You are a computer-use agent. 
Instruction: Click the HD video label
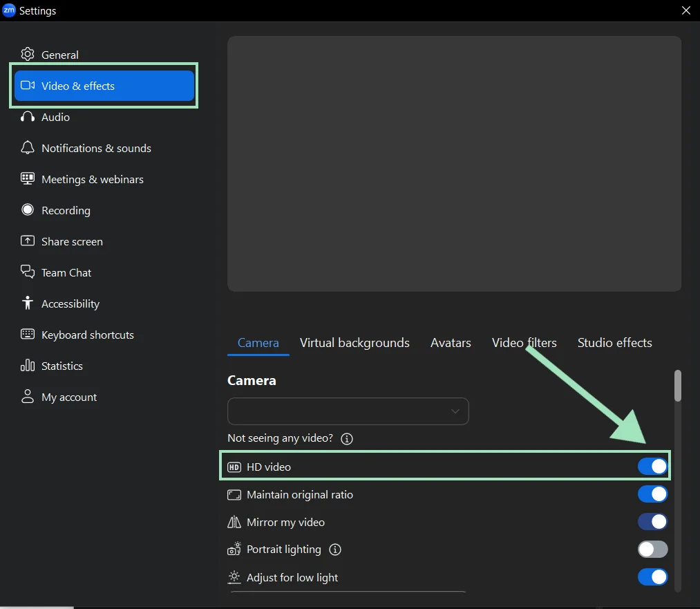coord(268,467)
